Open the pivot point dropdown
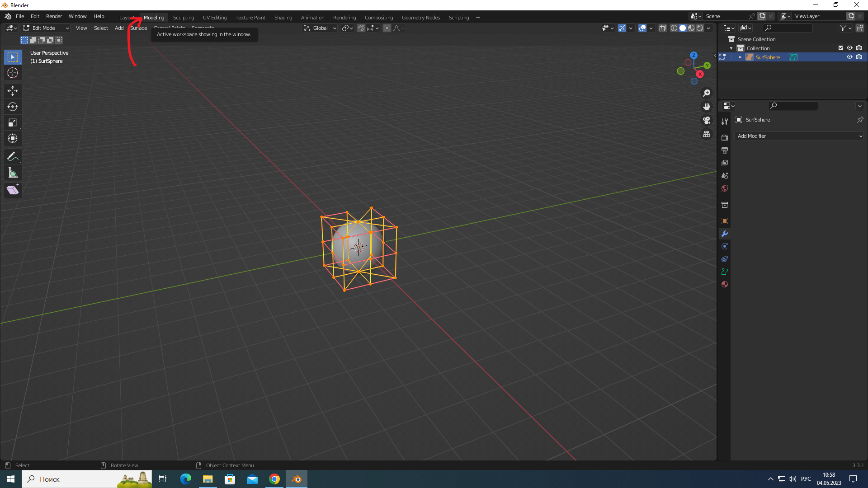The width and height of the screenshot is (868, 488). coord(347,28)
